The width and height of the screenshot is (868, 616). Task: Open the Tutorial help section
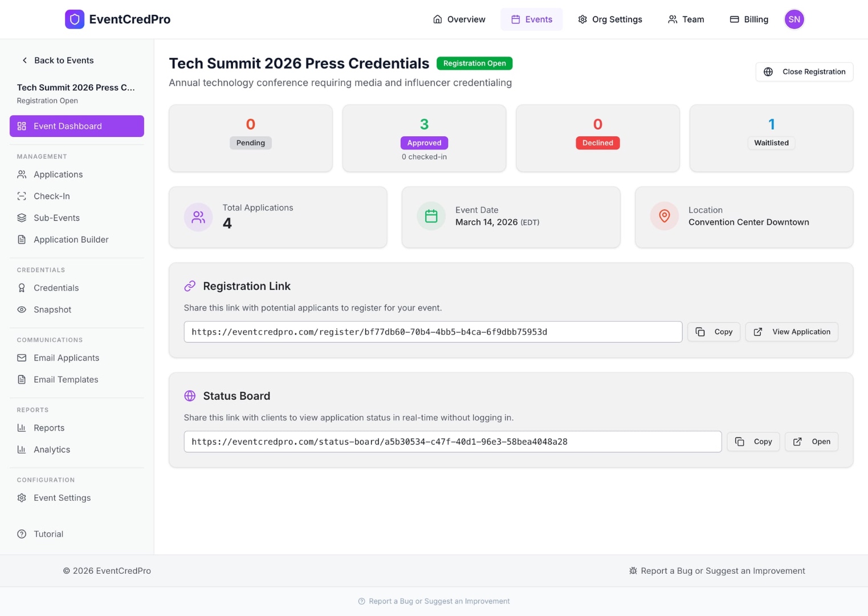tap(48, 533)
